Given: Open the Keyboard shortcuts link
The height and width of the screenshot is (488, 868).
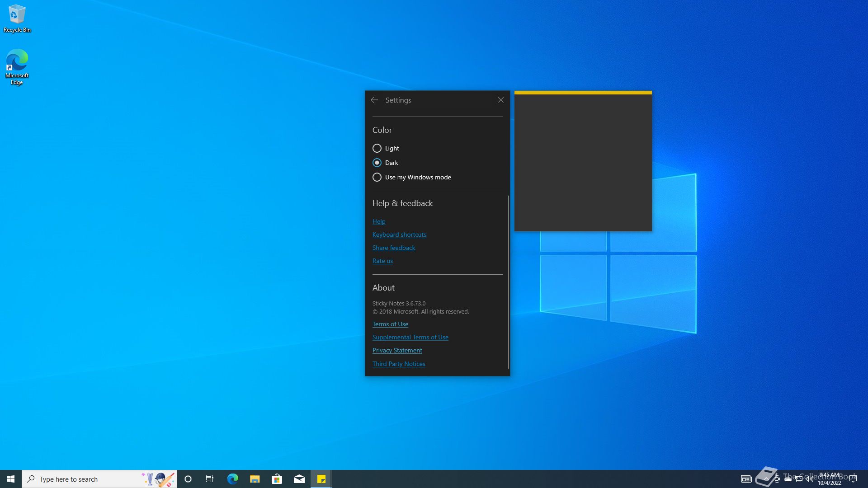Looking at the screenshot, I should (399, 235).
